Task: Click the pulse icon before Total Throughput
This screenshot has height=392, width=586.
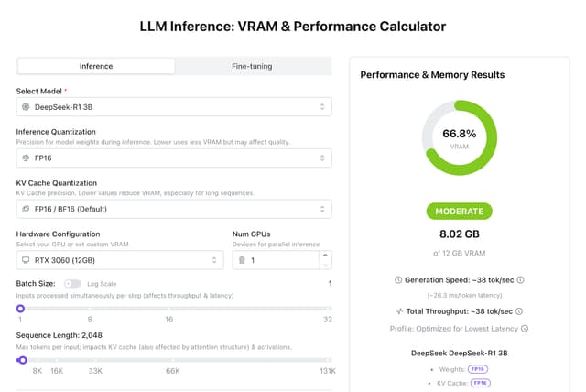Action: 399,311
